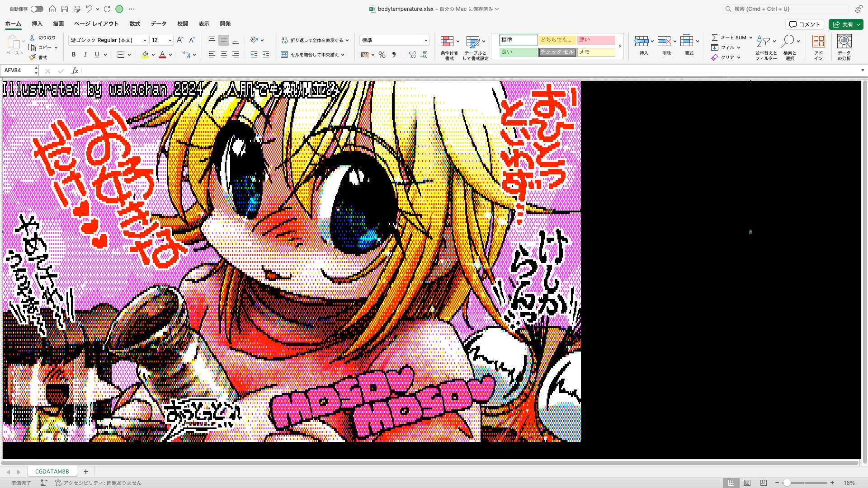Open the 描画 ribbon tab
The image size is (868, 488).
(x=58, y=24)
